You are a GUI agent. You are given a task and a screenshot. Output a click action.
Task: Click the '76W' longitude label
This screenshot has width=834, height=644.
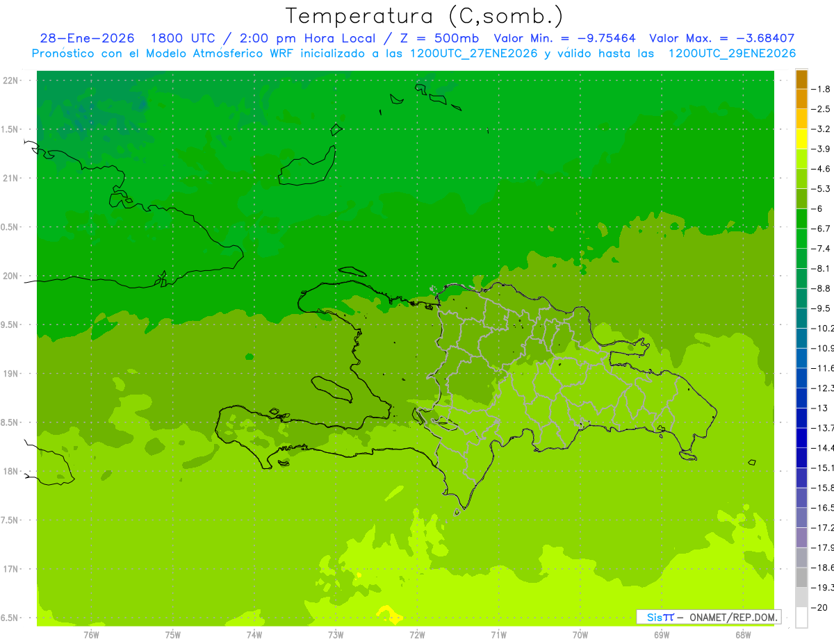pos(91,635)
